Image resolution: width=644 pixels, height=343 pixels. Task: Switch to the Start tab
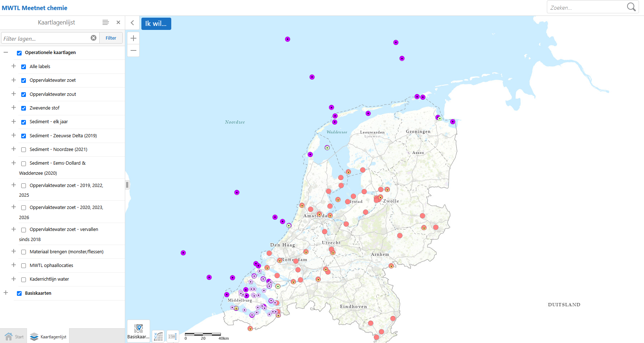(x=14, y=337)
